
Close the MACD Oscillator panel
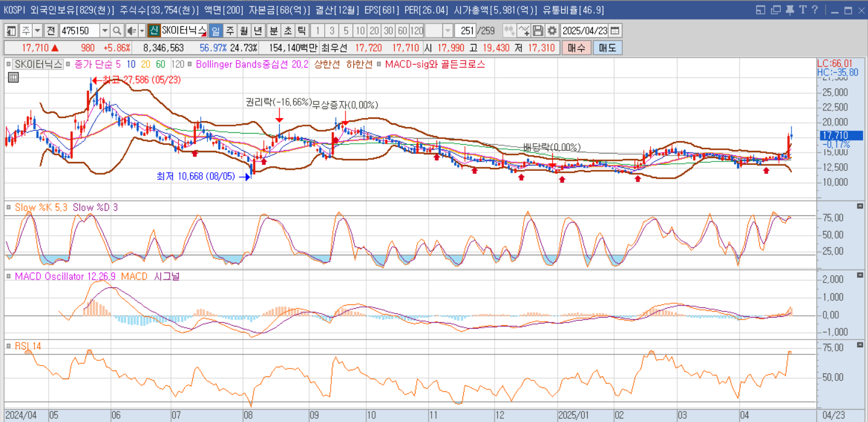(860, 275)
